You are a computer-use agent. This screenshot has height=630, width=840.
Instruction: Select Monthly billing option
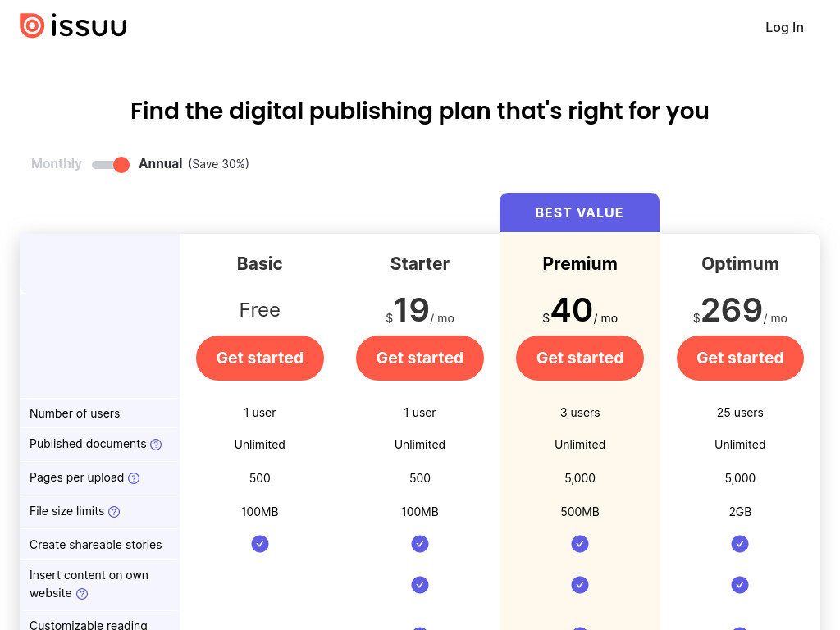coord(57,163)
